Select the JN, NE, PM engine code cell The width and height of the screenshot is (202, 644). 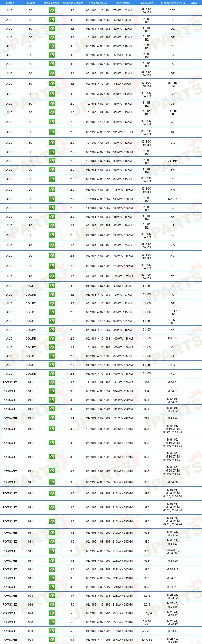173,84
